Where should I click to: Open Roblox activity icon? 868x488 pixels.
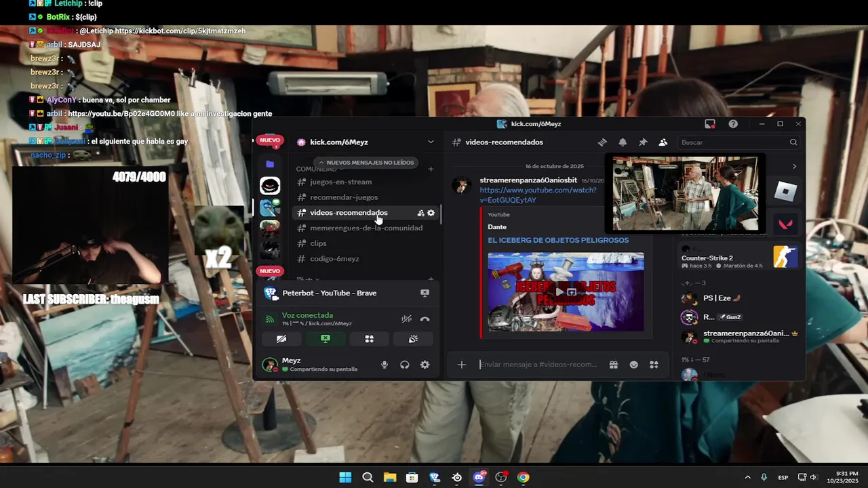tap(785, 192)
